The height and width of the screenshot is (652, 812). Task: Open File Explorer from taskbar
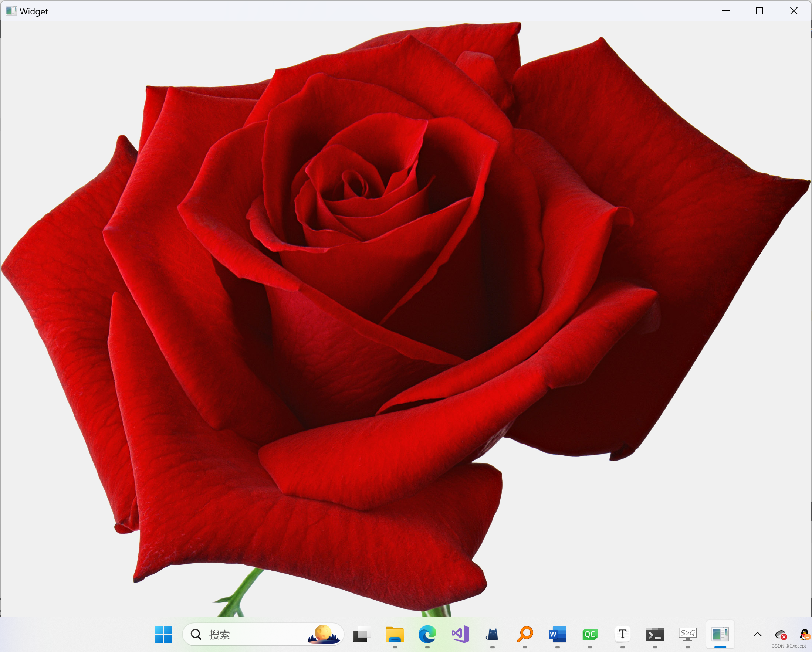394,635
